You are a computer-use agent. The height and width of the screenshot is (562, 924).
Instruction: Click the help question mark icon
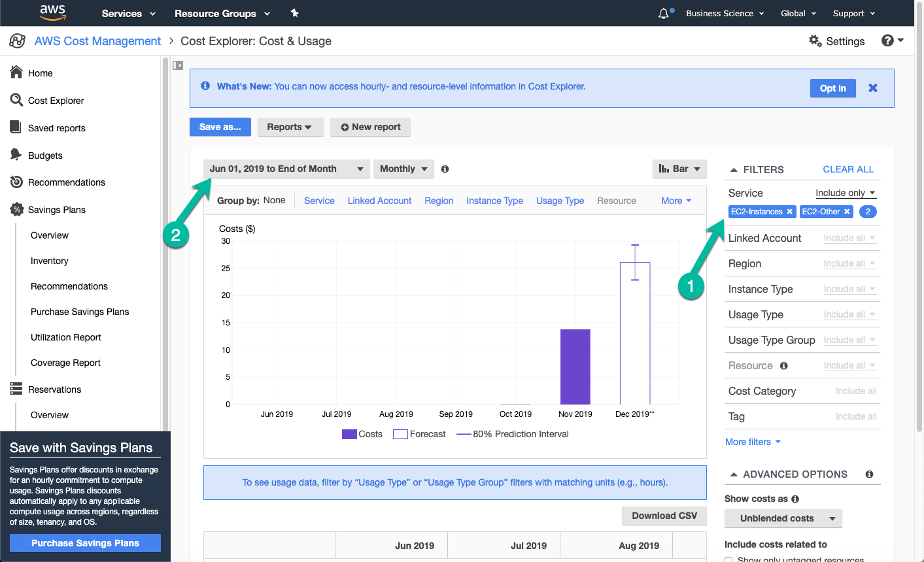coord(887,41)
